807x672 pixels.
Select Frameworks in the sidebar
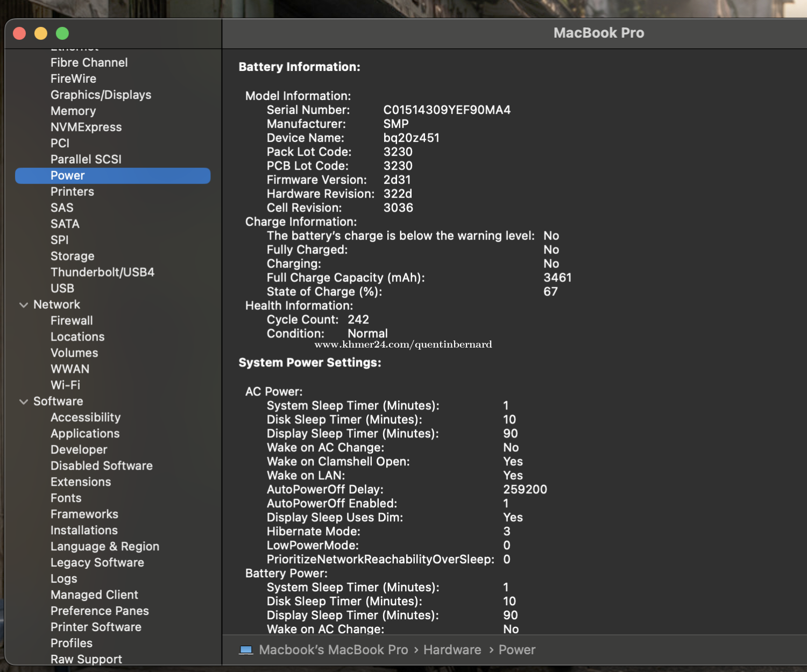click(x=84, y=514)
